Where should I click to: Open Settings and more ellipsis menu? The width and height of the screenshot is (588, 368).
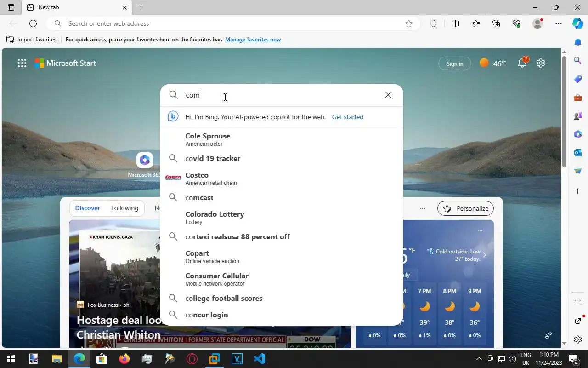tap(559, 23)
